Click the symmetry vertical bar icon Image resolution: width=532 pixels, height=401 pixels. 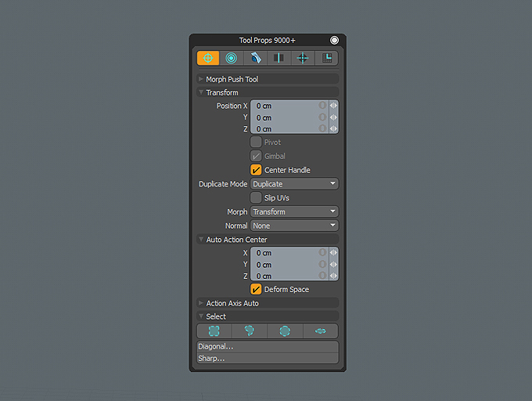tap(279, 58)
